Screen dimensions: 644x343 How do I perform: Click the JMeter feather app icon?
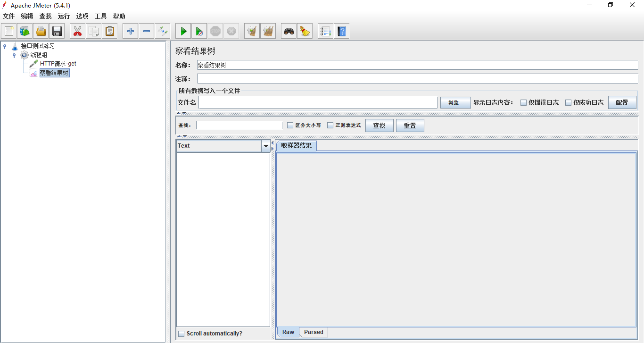tap(4, 5)
